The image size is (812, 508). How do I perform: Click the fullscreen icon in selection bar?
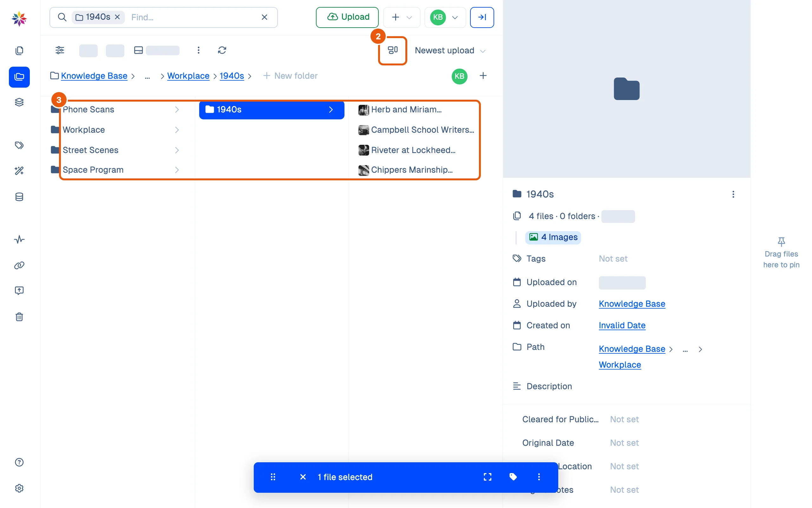(x=488, y=477)
